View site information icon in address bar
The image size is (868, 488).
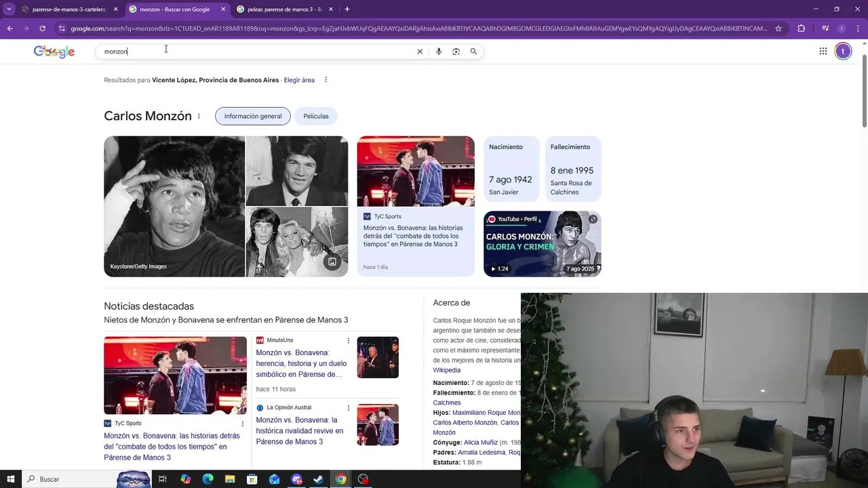pos(62,28)
